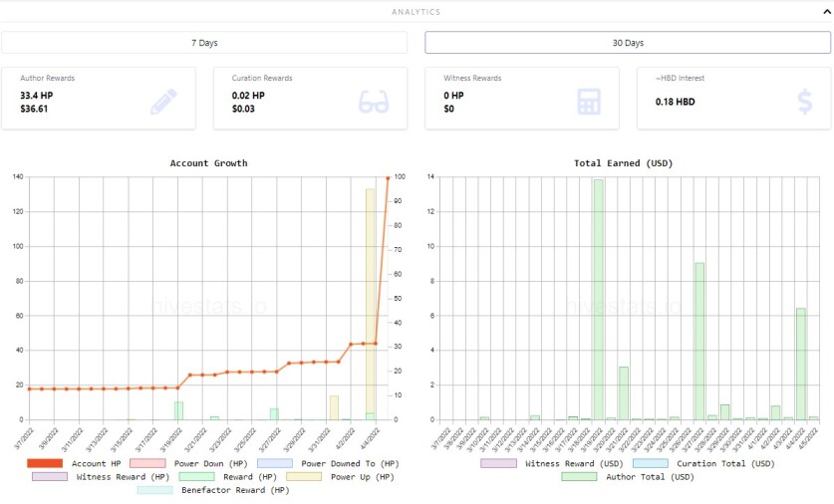The width and height of the screenshot is (834, 504).
Task: Toggle Witness Reward (HP) legend entry
Action: pyautogui.click(x=101, y=477)
